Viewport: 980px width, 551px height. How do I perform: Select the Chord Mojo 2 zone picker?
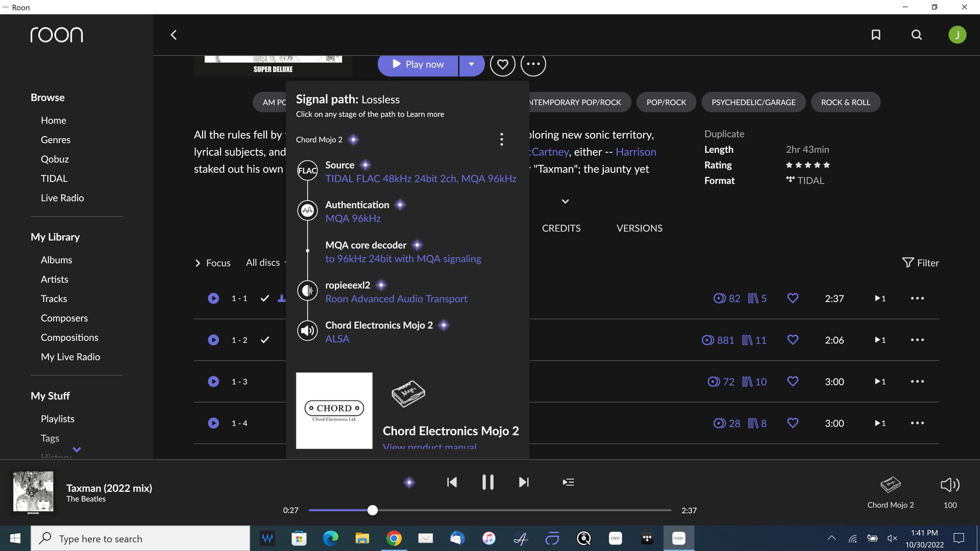pyautogui.click(x=891, y=493)
